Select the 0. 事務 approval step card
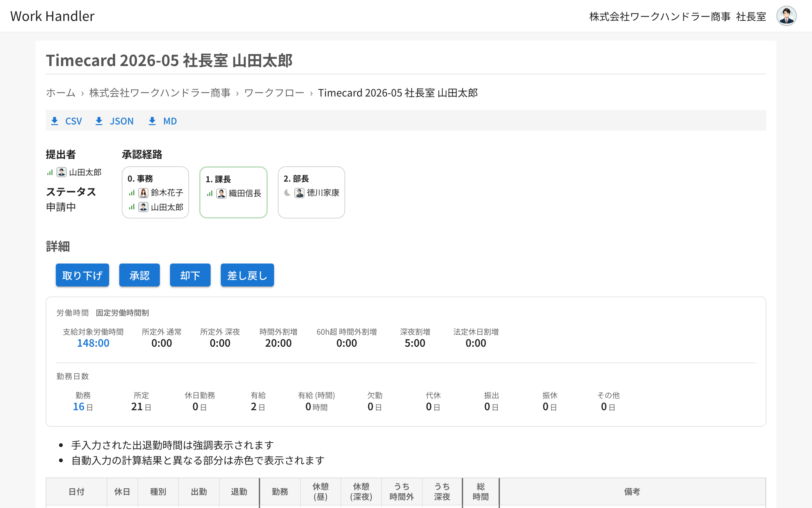Screen dimensions: 812x508 [155, 192]
